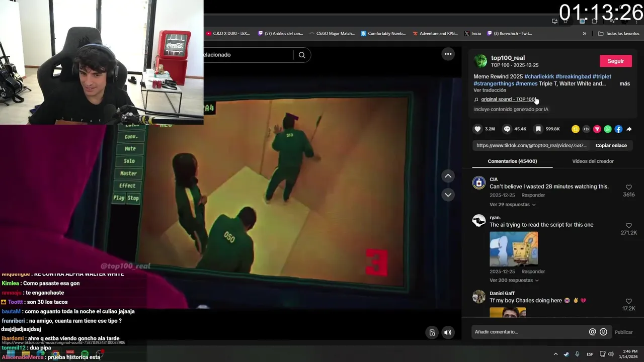
Task: Open 'Comfortably Numb...' bookmark
Action: (x=383, y=34)
